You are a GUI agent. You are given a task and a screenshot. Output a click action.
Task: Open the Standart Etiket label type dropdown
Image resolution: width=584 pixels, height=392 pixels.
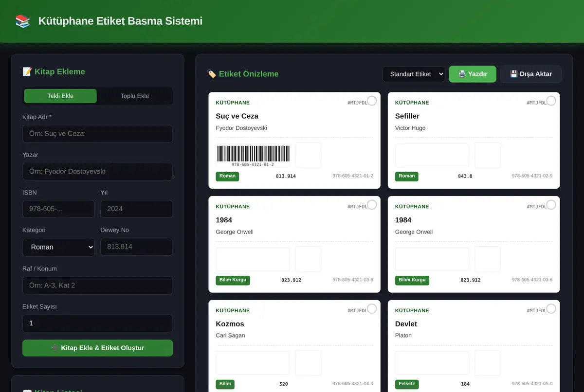[x=414, y=74]
